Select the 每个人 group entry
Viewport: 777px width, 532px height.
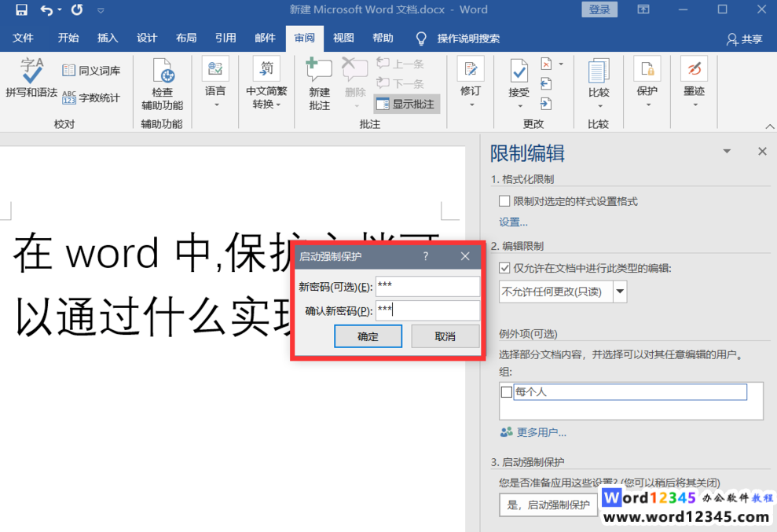coord(630,391)
